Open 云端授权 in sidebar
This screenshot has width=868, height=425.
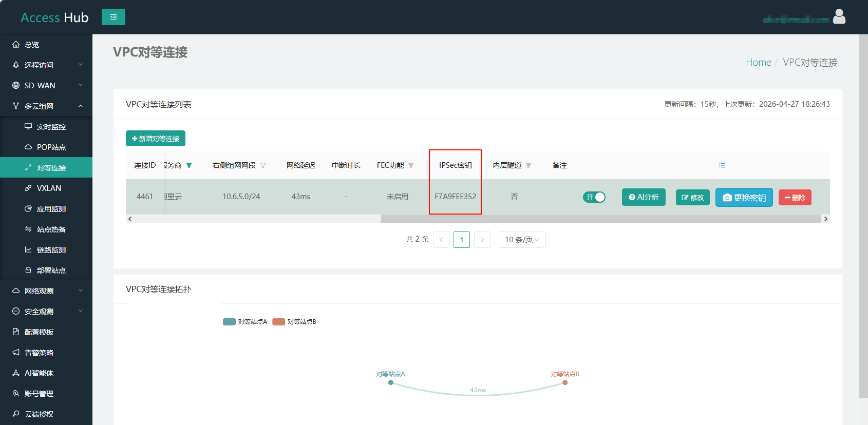pyautogui.click(x=46, y=414)
